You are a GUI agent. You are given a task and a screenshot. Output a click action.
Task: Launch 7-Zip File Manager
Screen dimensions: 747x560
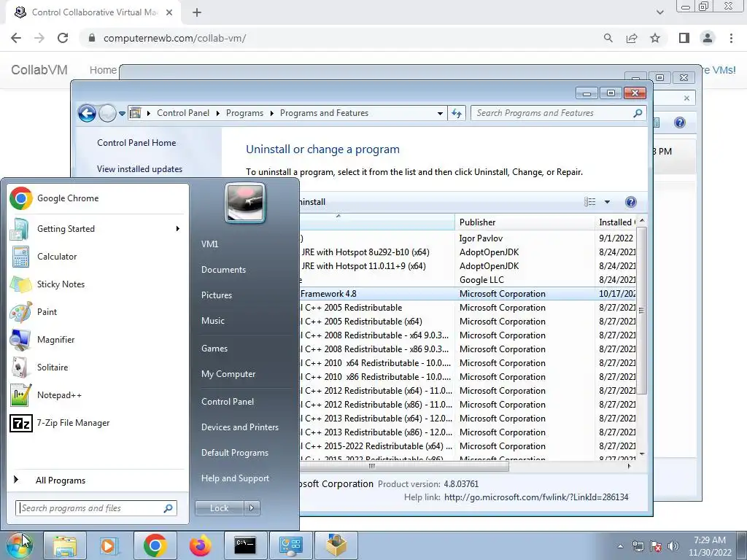(x=97, y=422)
